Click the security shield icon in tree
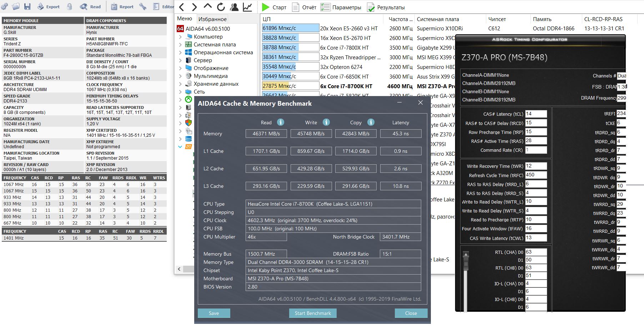This screenshot has height=326, width=644. click(x=188, y=123)
